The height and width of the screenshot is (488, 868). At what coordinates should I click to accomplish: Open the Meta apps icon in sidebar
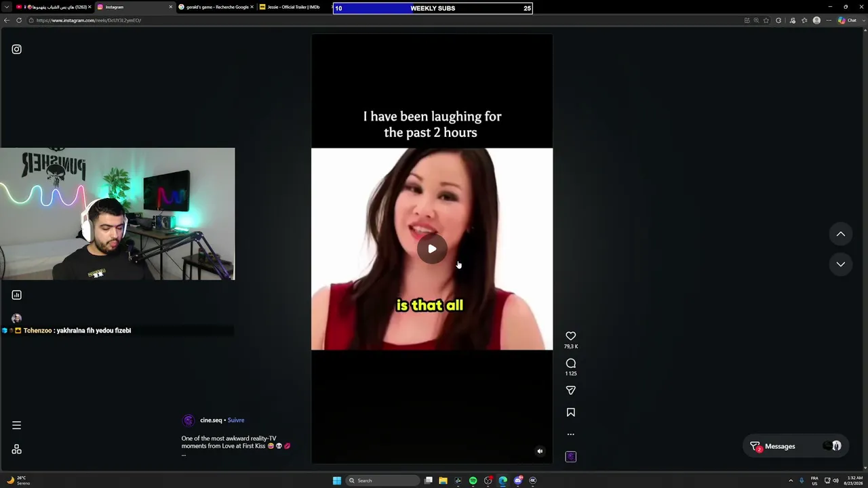coord(16,449)
